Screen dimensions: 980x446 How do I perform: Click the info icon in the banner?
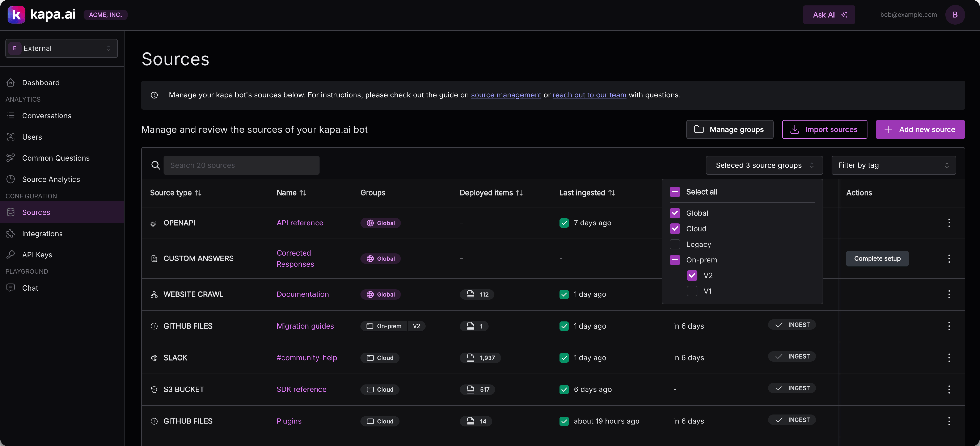click(154, 95)
